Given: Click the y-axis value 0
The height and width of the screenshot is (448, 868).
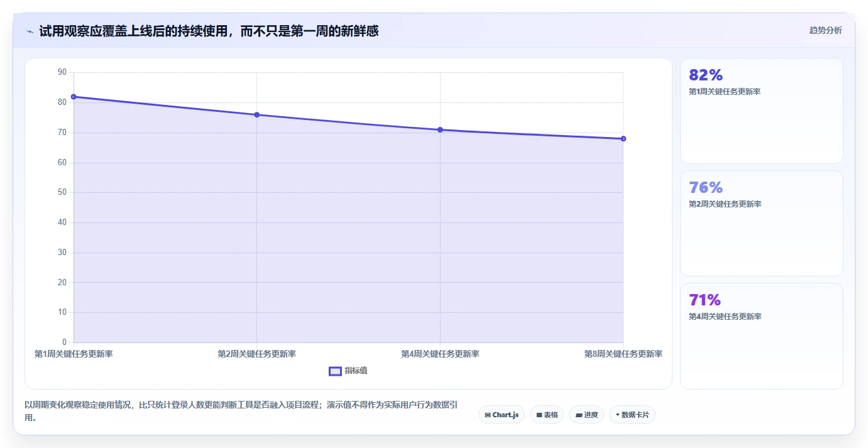Looking at the screenshot, I should click(64, 342).
